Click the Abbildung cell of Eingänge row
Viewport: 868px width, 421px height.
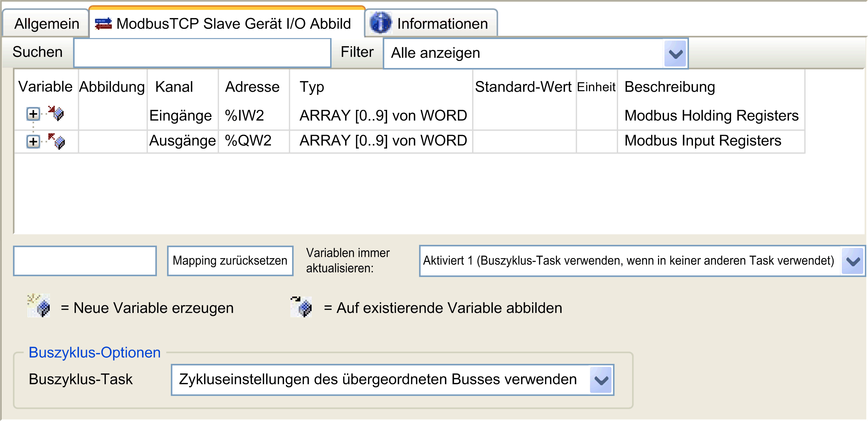113,116
